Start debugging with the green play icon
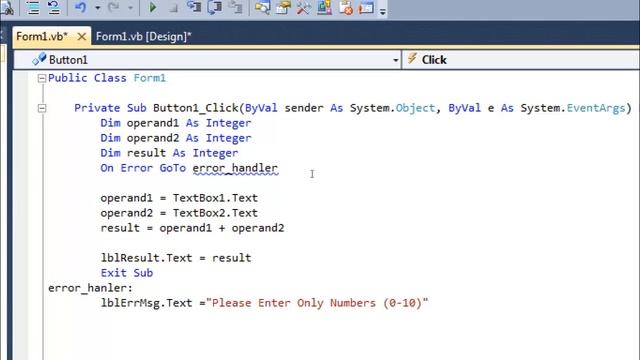This screenshot has width=640, height=360. pyautogui.click(x=153, y=8)
